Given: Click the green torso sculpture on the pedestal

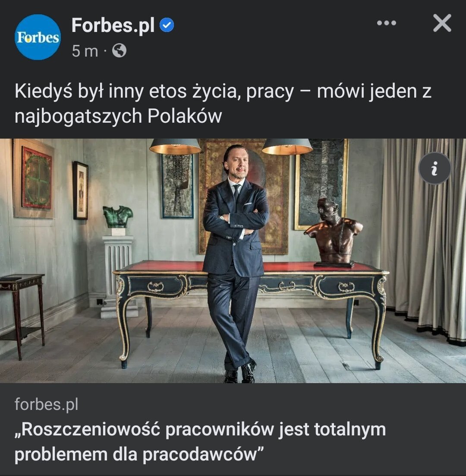Looking at the screenshot, I should click(118, 216).
